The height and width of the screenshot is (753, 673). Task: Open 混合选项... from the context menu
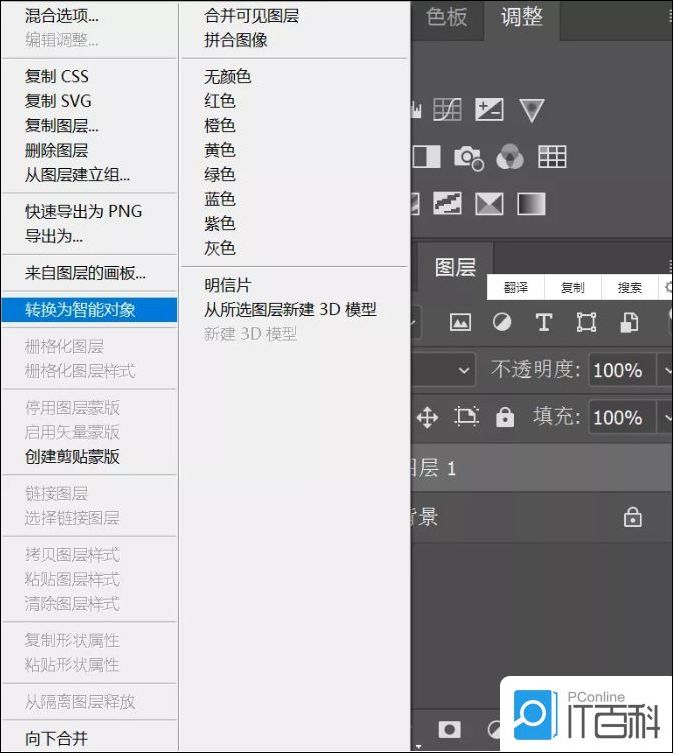[61, 16]
